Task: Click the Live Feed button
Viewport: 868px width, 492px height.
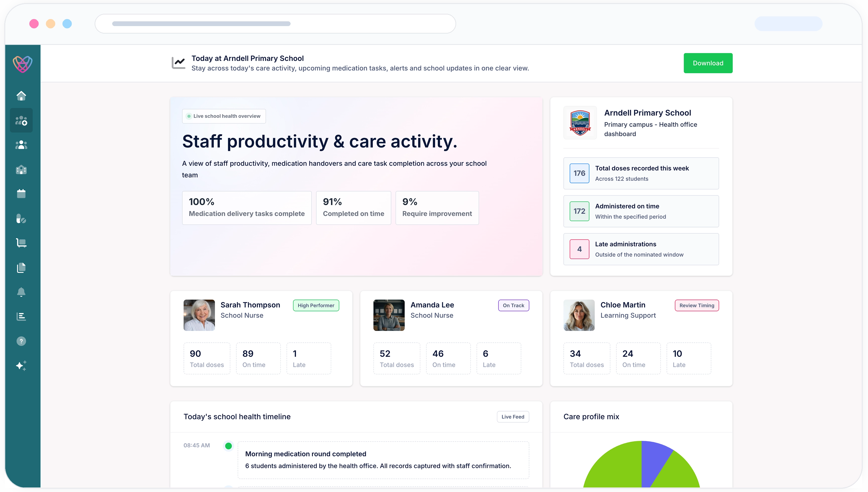Action: tap(513, 417)
